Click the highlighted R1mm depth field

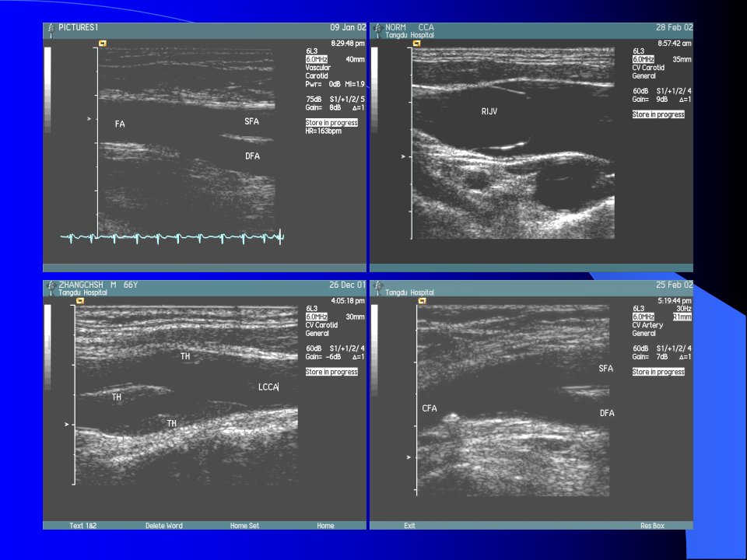click(682, 317)
